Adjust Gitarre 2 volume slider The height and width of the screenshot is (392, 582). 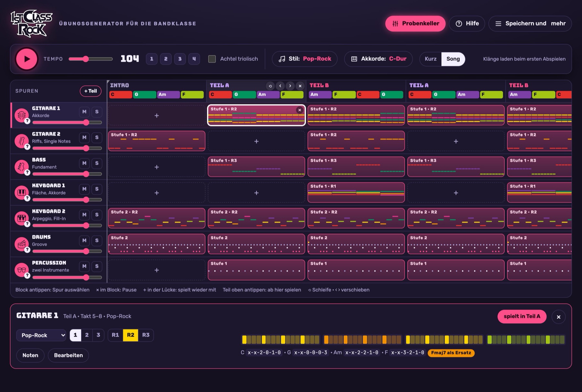[67, 148]
